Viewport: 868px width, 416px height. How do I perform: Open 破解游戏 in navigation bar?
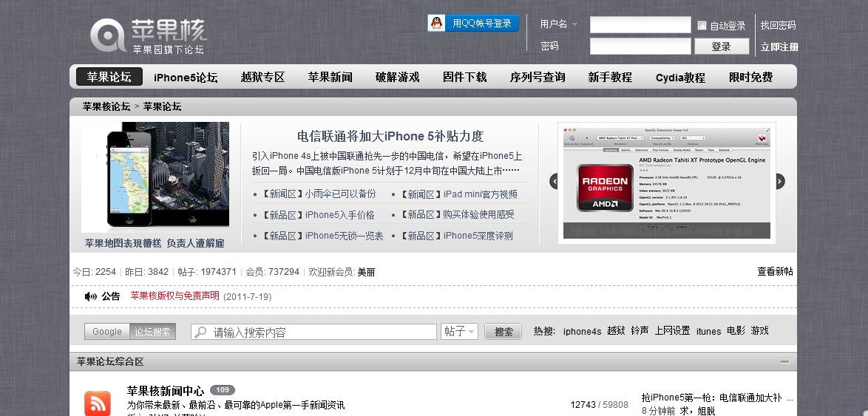tap(398, 78)
